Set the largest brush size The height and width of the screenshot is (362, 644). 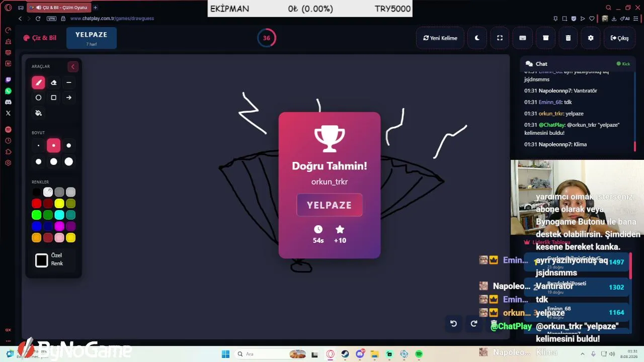pyautogui.click(x=69, y=161)
